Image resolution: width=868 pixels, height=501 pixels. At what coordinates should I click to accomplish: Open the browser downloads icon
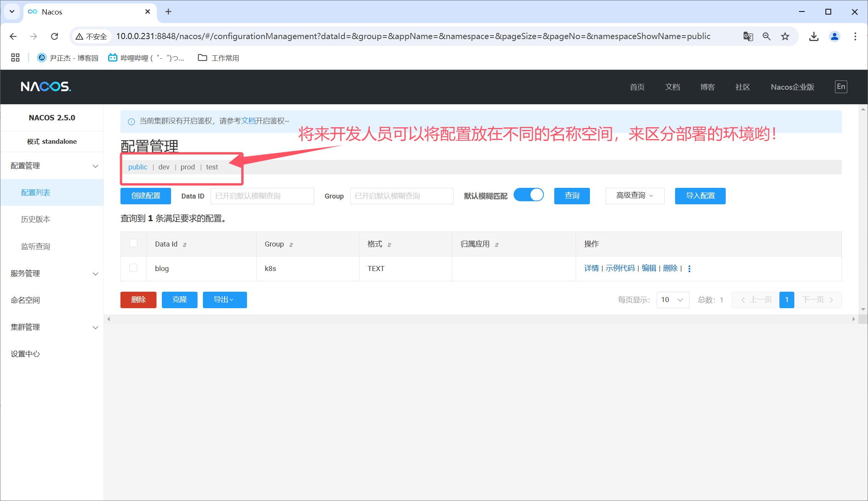coord(814,36)
